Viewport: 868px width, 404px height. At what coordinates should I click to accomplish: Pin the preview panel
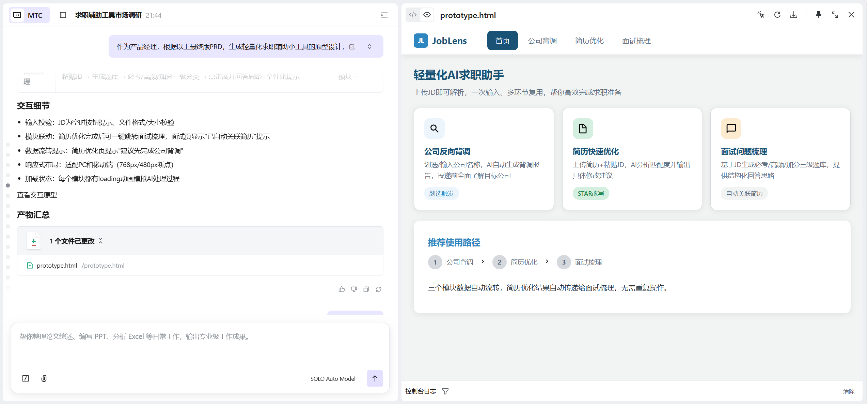(818, 15)
